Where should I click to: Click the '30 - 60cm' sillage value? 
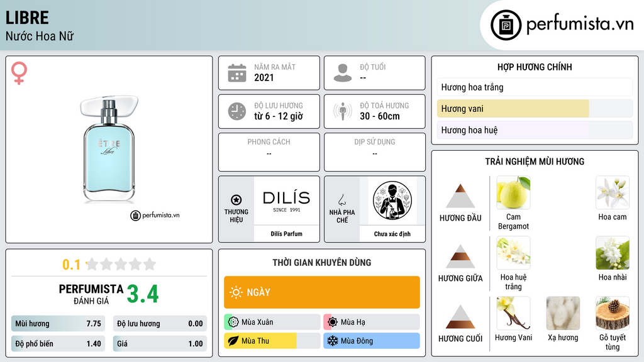click(x=380, y=116)
